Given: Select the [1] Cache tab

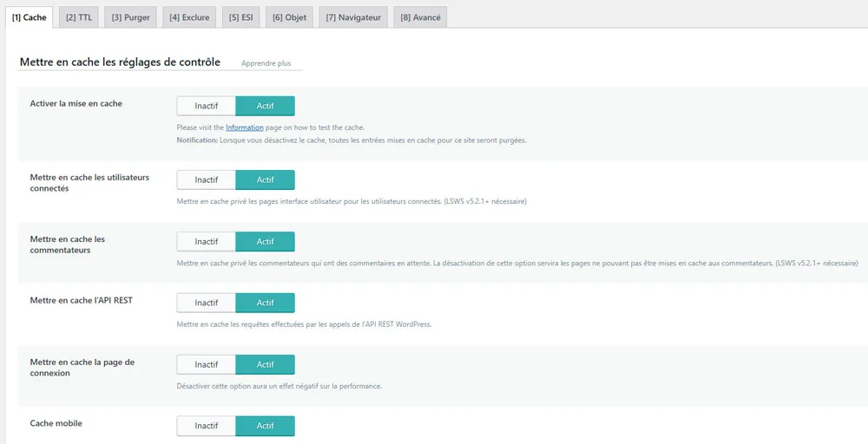Looking at the screenshot, I should [x=30, y=17].
